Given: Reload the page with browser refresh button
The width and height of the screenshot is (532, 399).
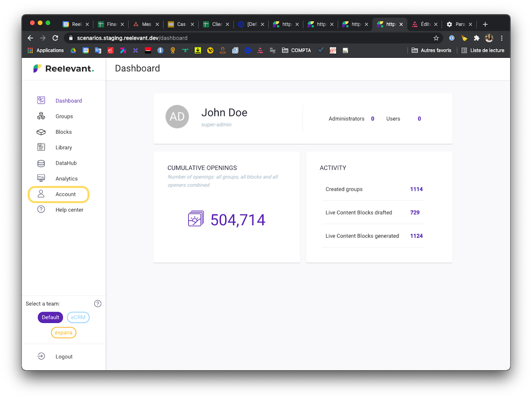Looking at the screenshot, I should (x=55, y=38).
